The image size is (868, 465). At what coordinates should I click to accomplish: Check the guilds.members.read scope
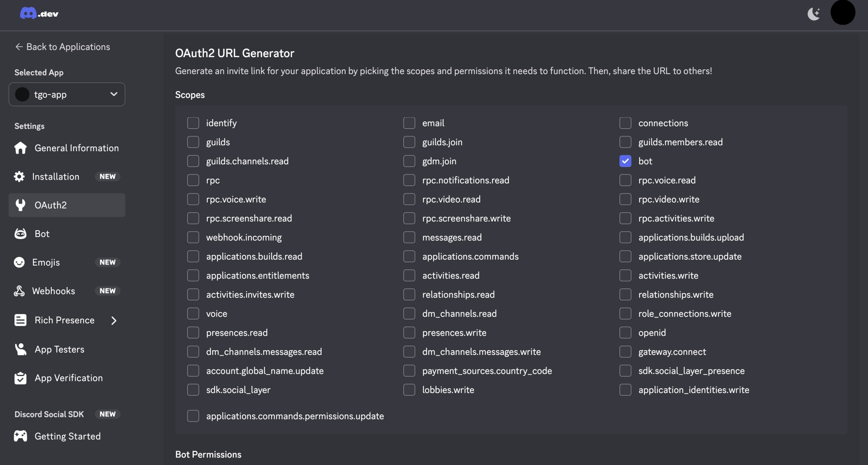point(626,142)
